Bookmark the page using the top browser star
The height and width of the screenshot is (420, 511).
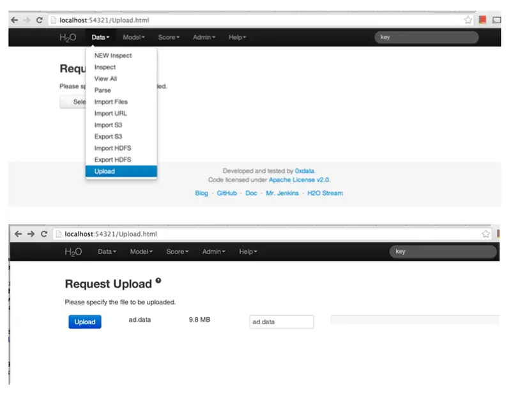468,20
